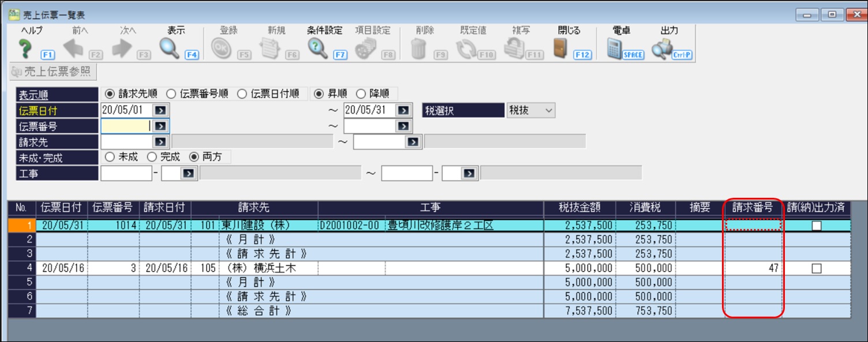Image resolution: width=868 pixels, height=342 pixels.
Task: Click the 複写 copy icon
Action: click(x=514, y=49)
